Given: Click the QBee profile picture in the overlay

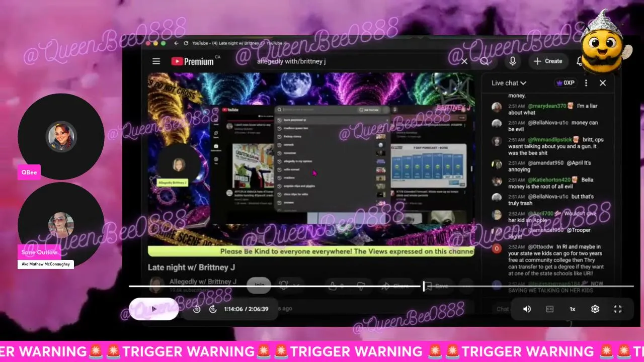Looking at the screenshot, I should pos(61,137).
